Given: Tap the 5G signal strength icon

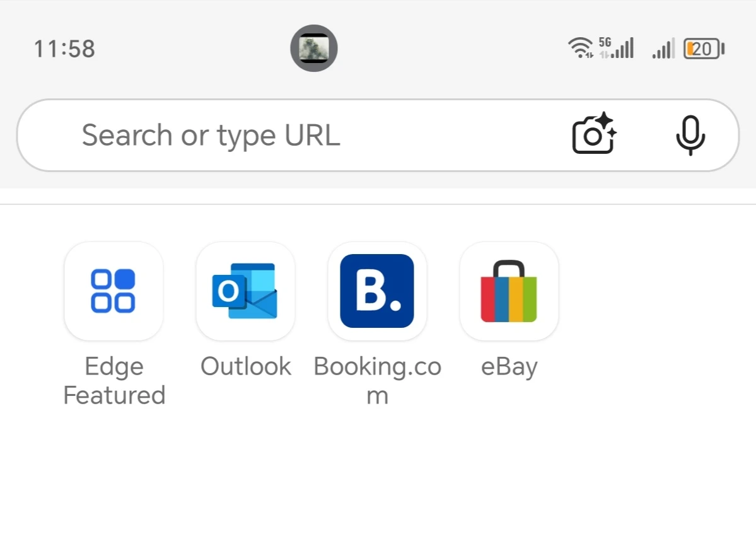Looking at the screenshot, I should tap(616, 48).
